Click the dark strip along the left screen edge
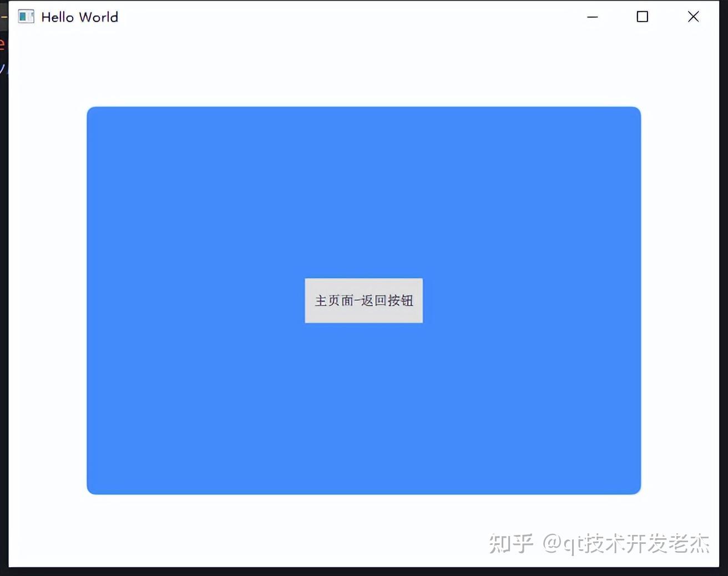728x576 pixels. point(4,277)
